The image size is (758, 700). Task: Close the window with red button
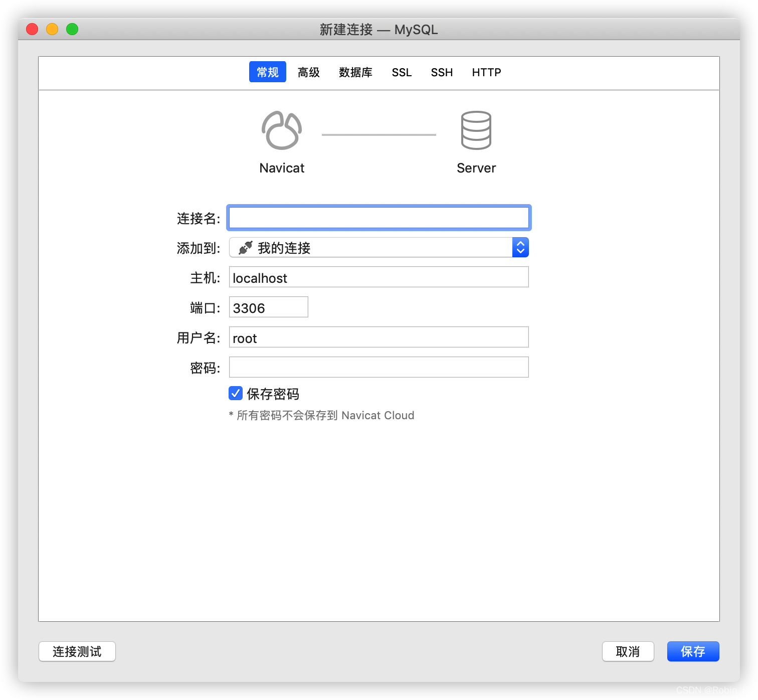[32, 29]
